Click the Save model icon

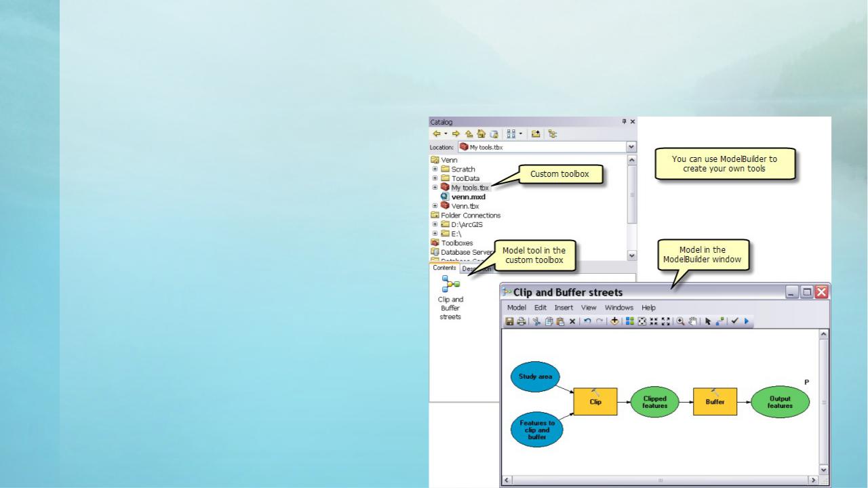click(509, 321)
